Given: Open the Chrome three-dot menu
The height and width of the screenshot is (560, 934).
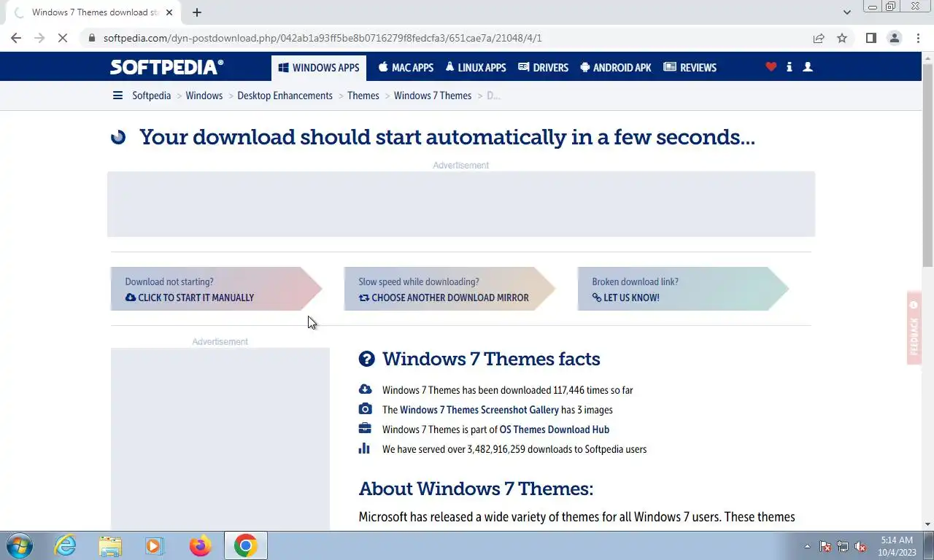Looking at the screenshot, I should (x=916, y=38).
